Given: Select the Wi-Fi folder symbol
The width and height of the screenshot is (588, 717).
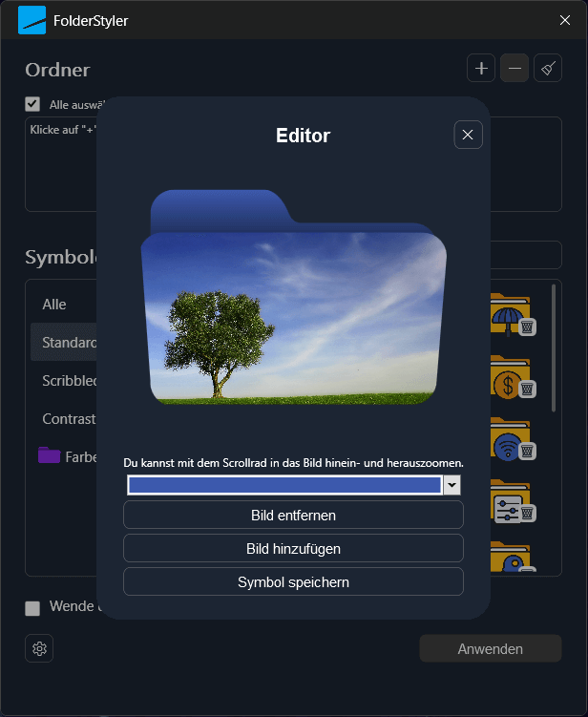Looking at the screenshot, I should coord(507,438).
